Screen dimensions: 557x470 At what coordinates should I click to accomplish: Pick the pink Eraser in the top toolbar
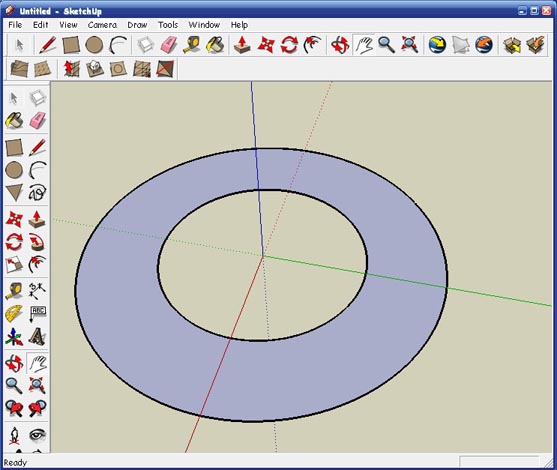[x=169, y=45]
